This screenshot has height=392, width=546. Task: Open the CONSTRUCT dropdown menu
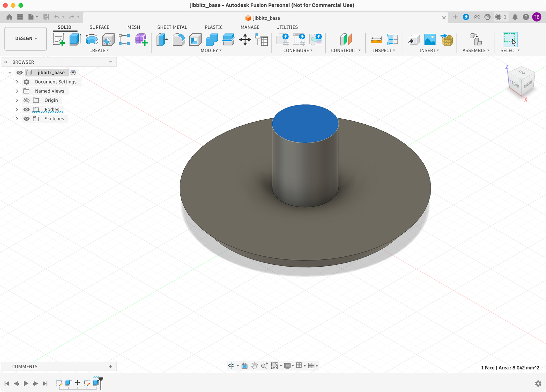[x=346, y=51]
